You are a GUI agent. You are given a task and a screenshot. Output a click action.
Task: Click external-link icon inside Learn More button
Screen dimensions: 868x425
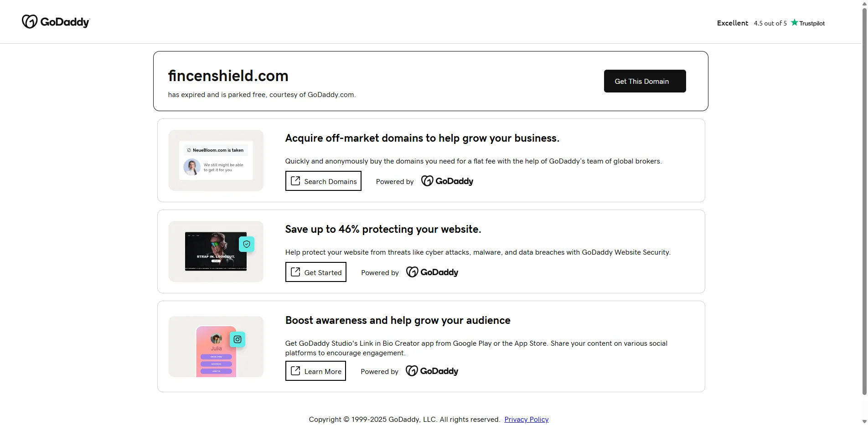click(295, 371)
